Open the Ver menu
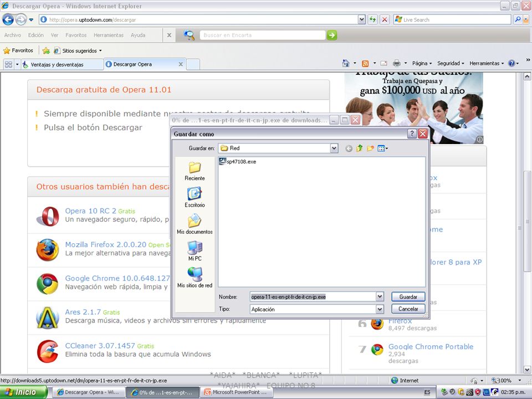532x399 pixels. coord(55,35)
